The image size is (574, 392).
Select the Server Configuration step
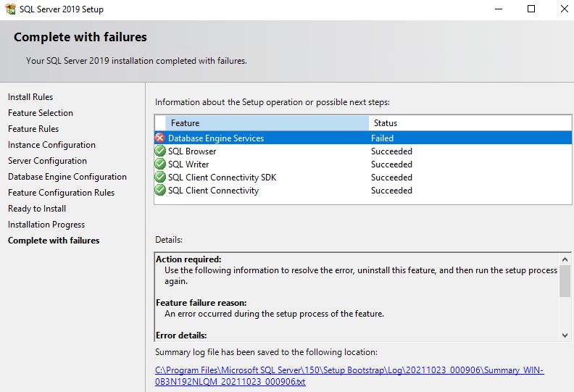[x=47, y=161]
